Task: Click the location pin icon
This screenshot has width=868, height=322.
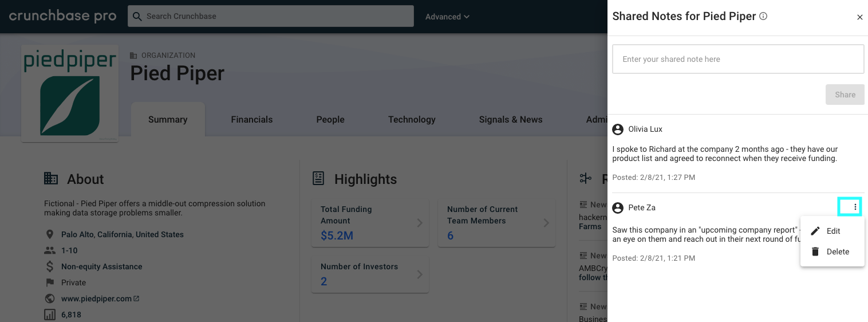Action: [50, 234]
